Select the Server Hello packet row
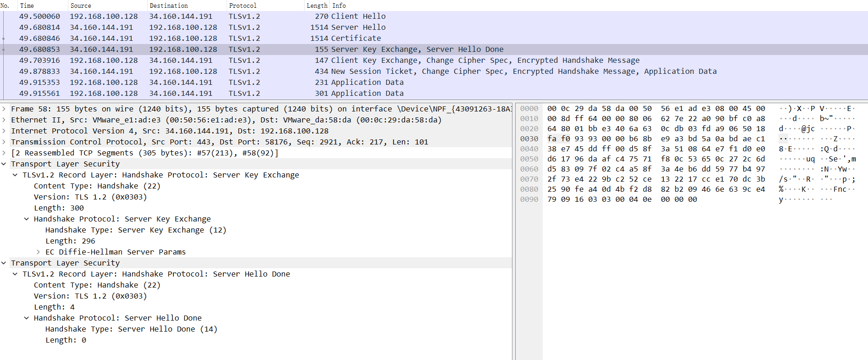This screenshot has width=868, height=360. (x=434, y=28)
